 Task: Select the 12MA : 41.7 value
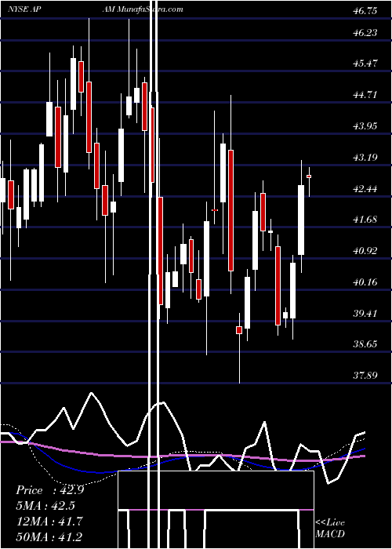coord(49,522)
